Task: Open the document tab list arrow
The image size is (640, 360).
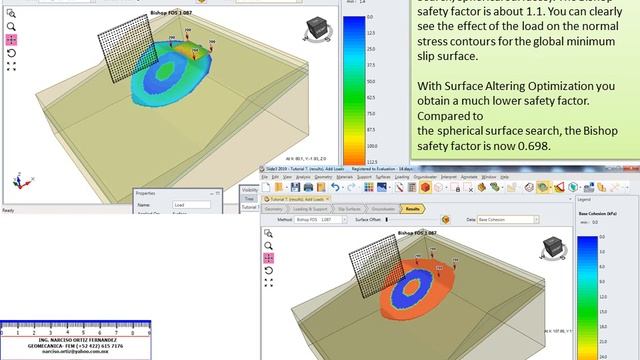Action: pyautogui.click(x=570, y=199)
